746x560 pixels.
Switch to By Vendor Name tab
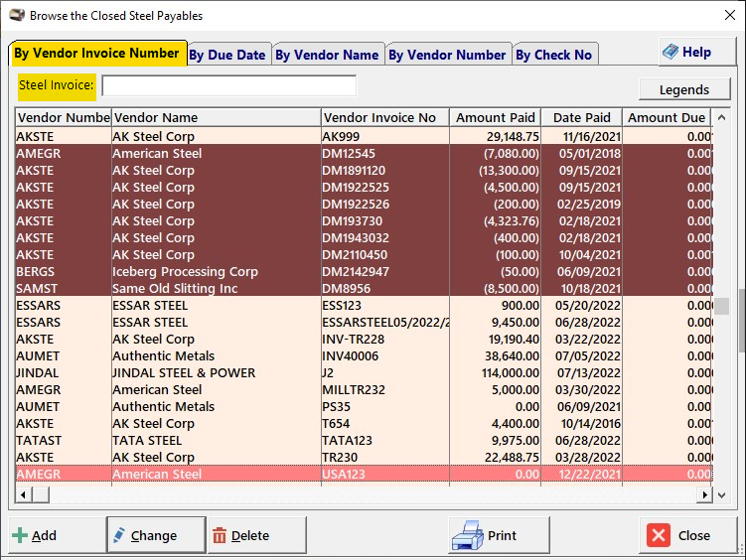point(328,56)
